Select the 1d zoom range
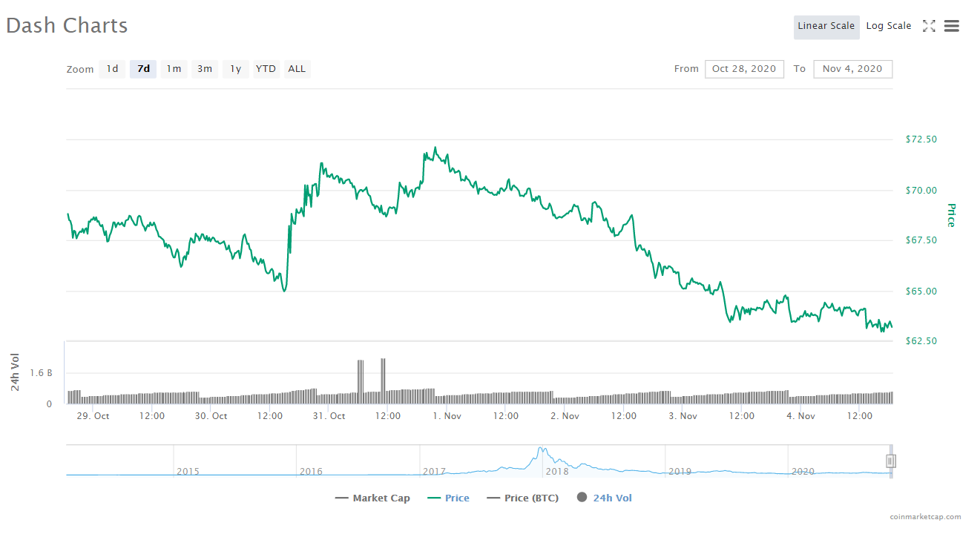The image size is (980, 537). click(x=112, y=69)
